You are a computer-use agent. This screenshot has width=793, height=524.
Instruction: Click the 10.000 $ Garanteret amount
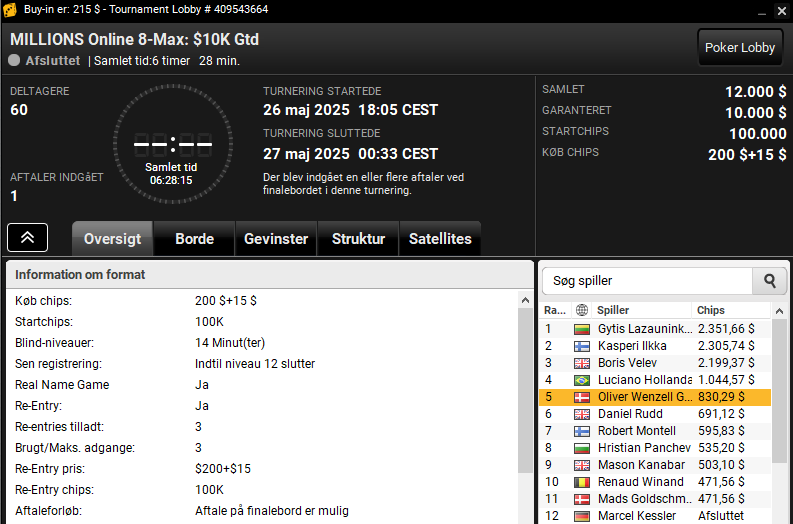pos(756,113)
